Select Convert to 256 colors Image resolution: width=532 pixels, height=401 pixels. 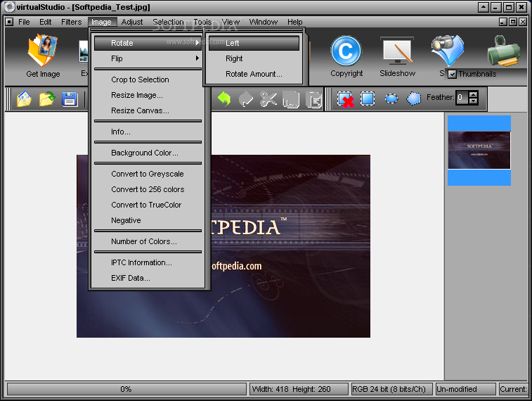point(148,189)
